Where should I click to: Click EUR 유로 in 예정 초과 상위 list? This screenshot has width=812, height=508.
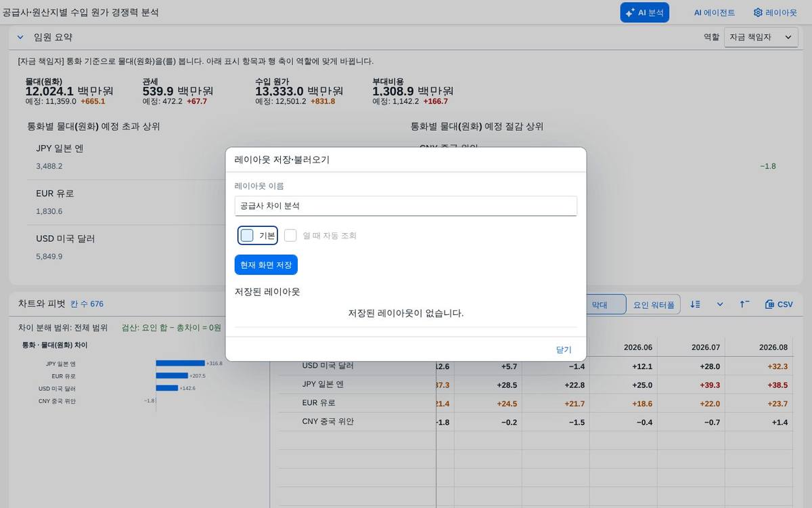pos(55,193)
